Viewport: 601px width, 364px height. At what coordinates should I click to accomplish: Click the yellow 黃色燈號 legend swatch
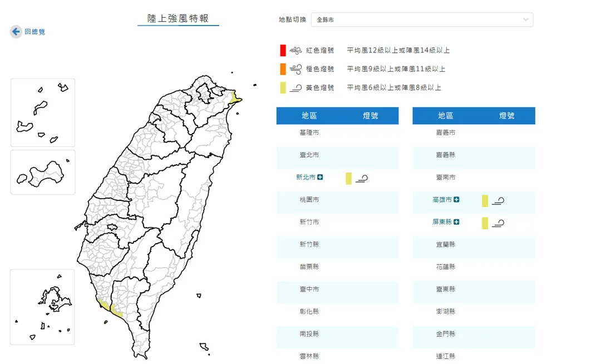pyautogui.click(x=283, y=88)
